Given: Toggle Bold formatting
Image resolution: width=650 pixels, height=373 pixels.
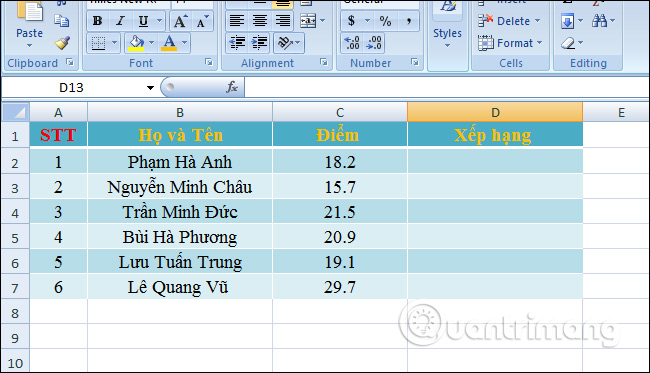Looking at the screenshot, I should coord(98,21).
